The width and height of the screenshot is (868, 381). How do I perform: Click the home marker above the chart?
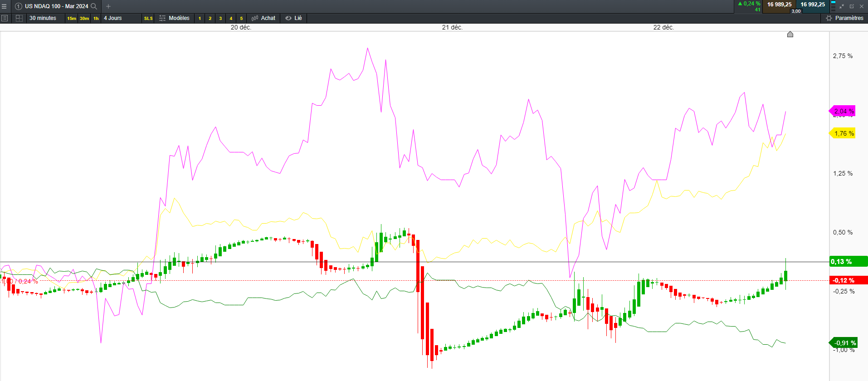790,34
